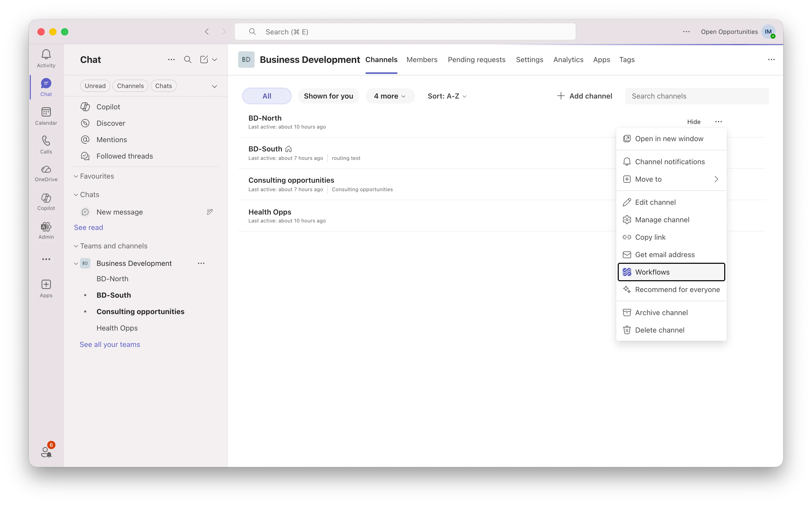This screenshot has width=812, height=505.
Task: Expand the filter chips chevron in Chat pane
Action: (215, 86)
